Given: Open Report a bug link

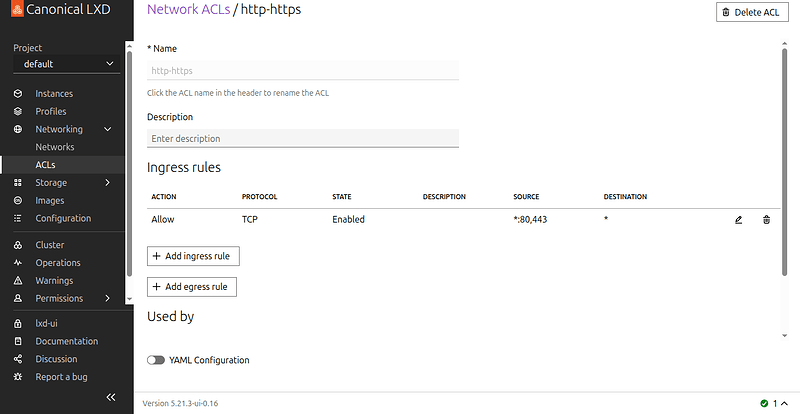Looking at the screenshot, I should (60, 377).
